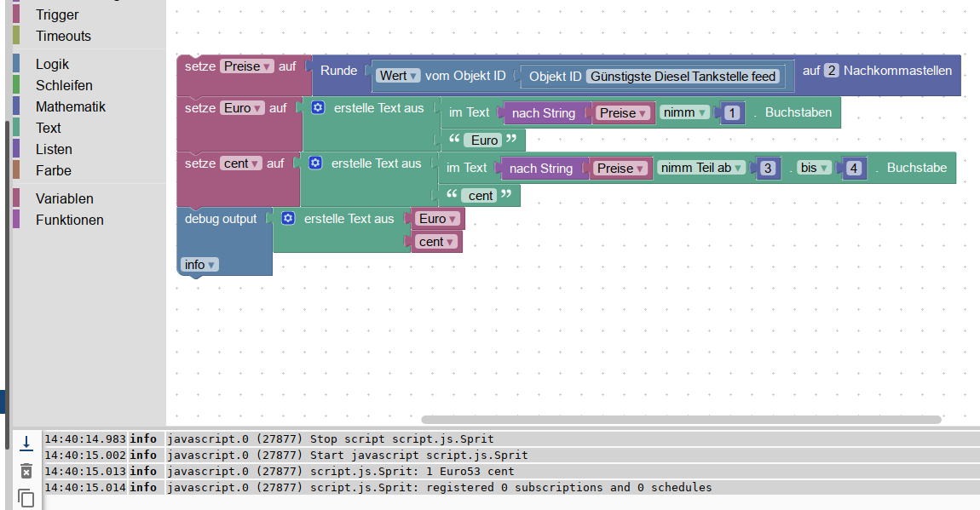The width and height of the screenshot is (980, 510).
Task: Open the Variablen block category
Action: [x=65, y=198]
